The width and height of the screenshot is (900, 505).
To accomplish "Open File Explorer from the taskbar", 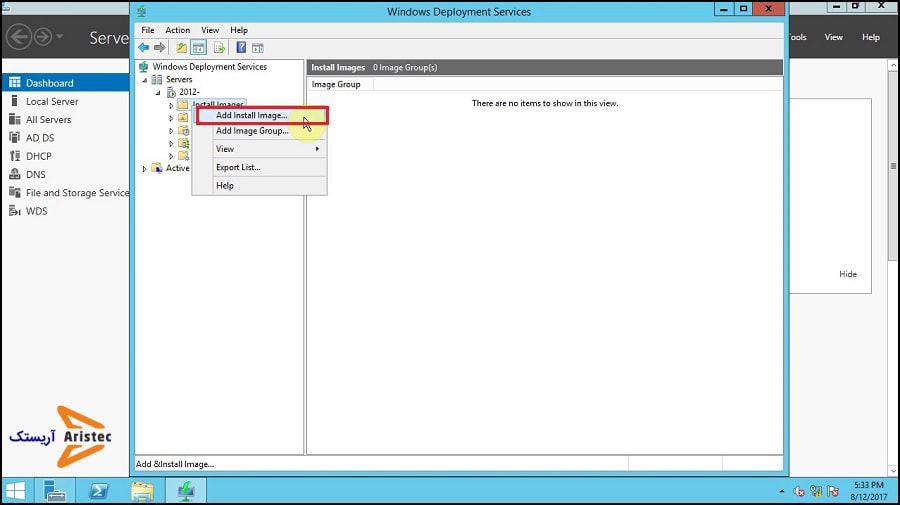I will click(142, 490).
